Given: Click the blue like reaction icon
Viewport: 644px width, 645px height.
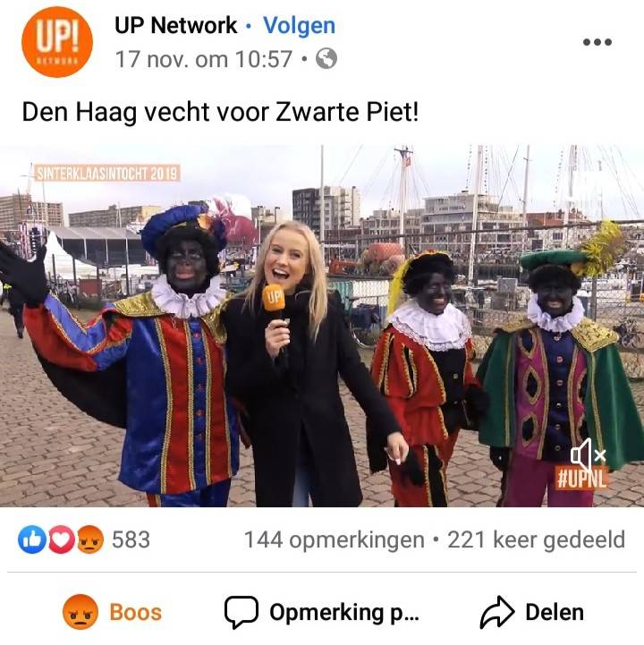Looking at the screenshot, I should pos(31,539).
